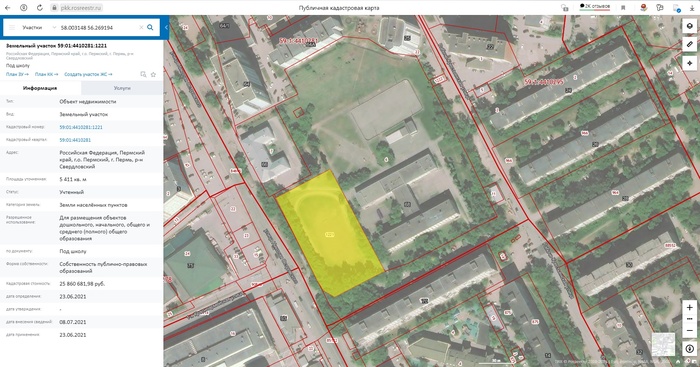Click the basemap thumbnail in map corner
The height and width of the screenshot is (367, 700).
[663, 344]
